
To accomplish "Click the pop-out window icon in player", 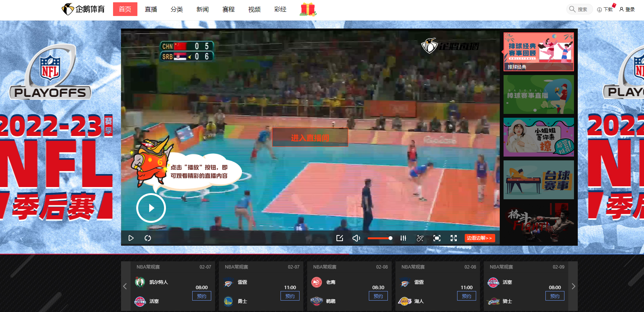I will [340, 238].
